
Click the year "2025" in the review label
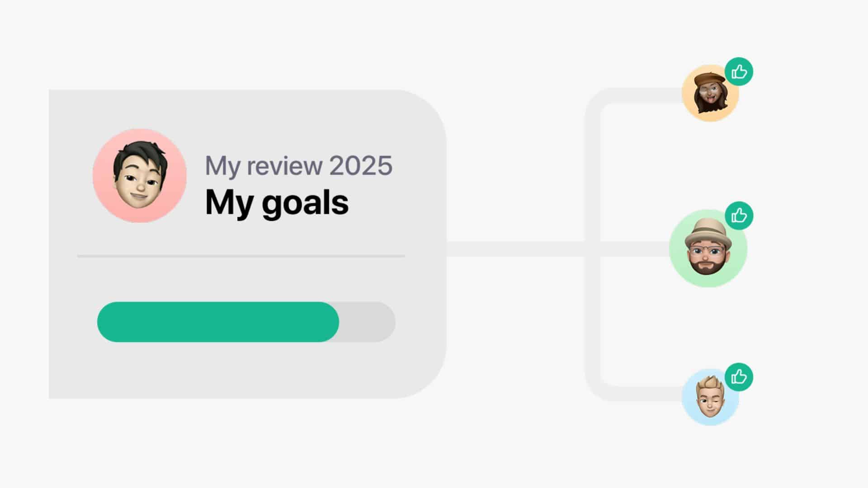pyautogui.click(x=361, y=165)
